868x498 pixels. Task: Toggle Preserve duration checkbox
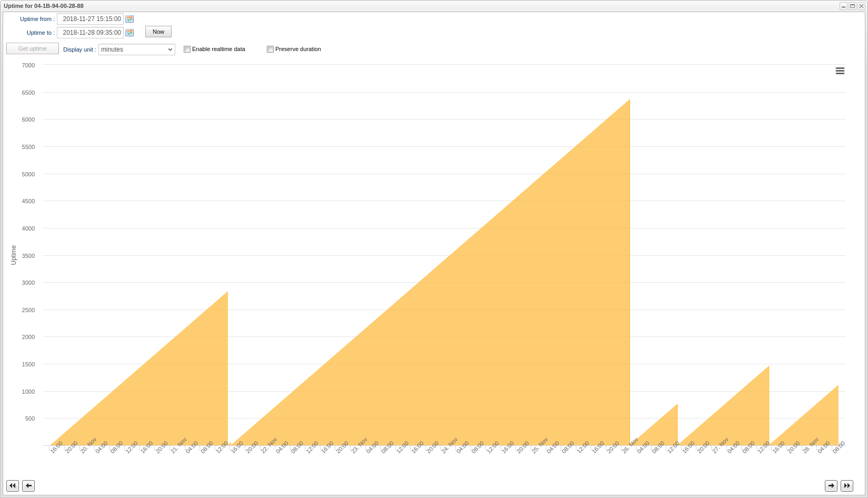click(270, 49)
